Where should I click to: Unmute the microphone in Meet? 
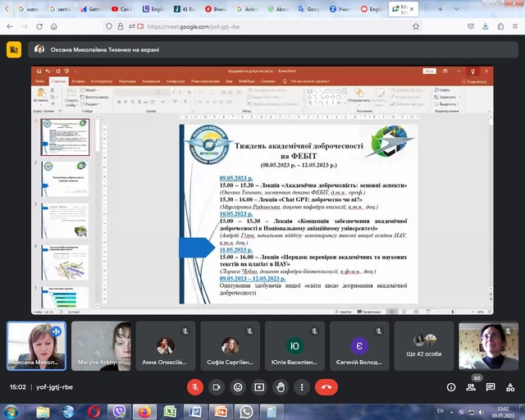tap(195, 386)
